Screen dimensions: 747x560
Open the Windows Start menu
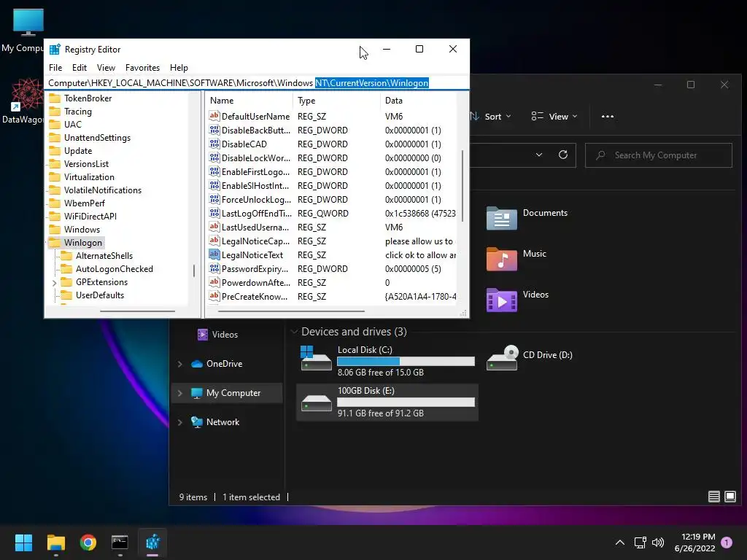23,542
